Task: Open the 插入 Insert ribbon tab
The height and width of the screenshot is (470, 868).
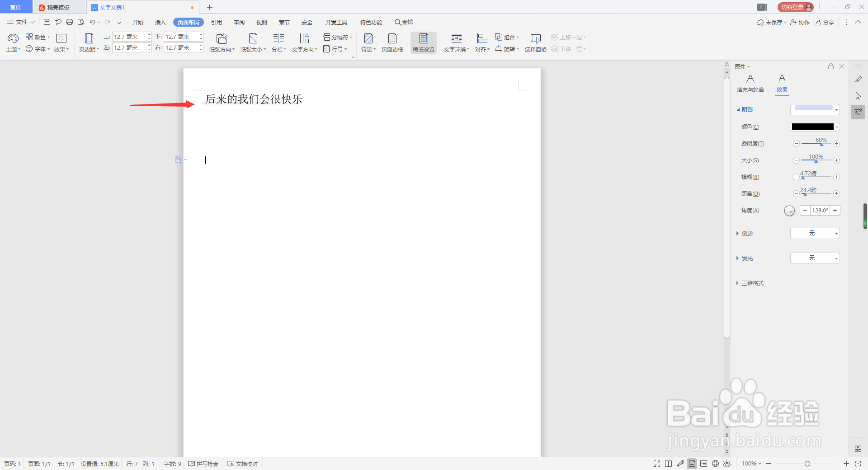Action: (x=160, y=22)
